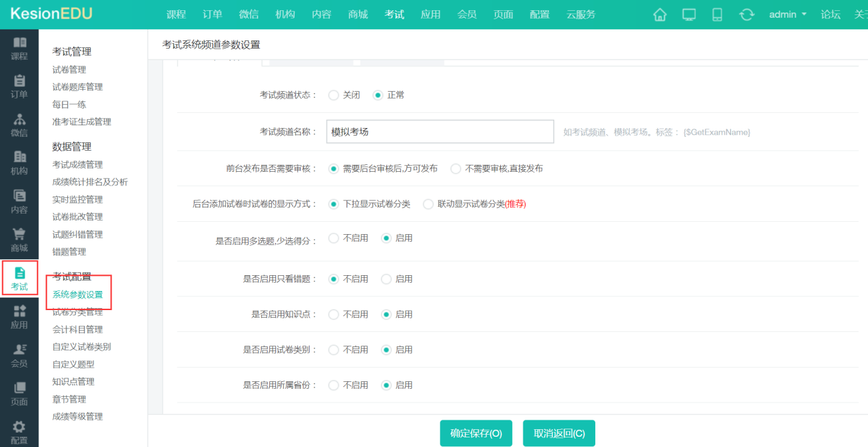Open 试卷管理 from the exam management list

[x=69, y=69]
